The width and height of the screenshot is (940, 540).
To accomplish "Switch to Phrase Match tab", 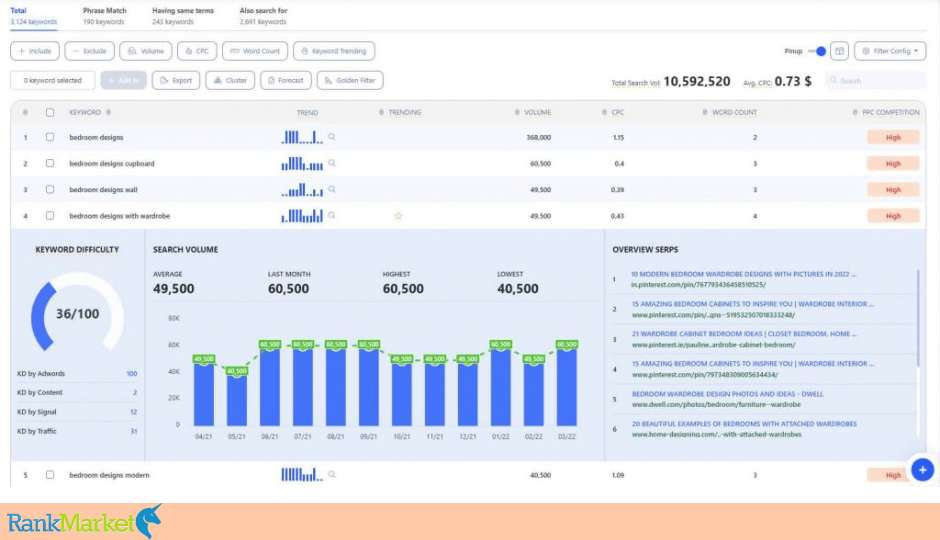I will (x=104, y=16).
